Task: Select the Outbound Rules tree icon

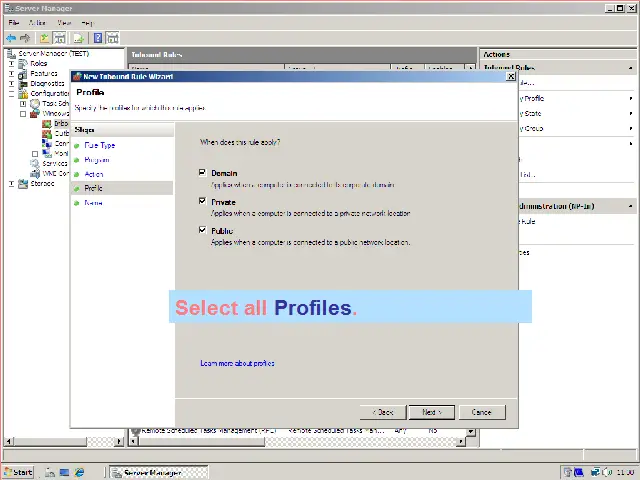Action: (x=47, y=133)
